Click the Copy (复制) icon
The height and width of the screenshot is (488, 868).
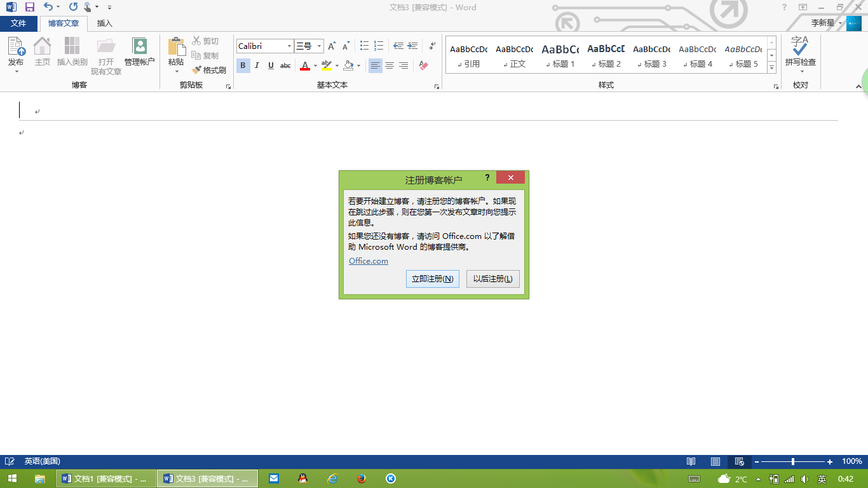pos(196,55)
